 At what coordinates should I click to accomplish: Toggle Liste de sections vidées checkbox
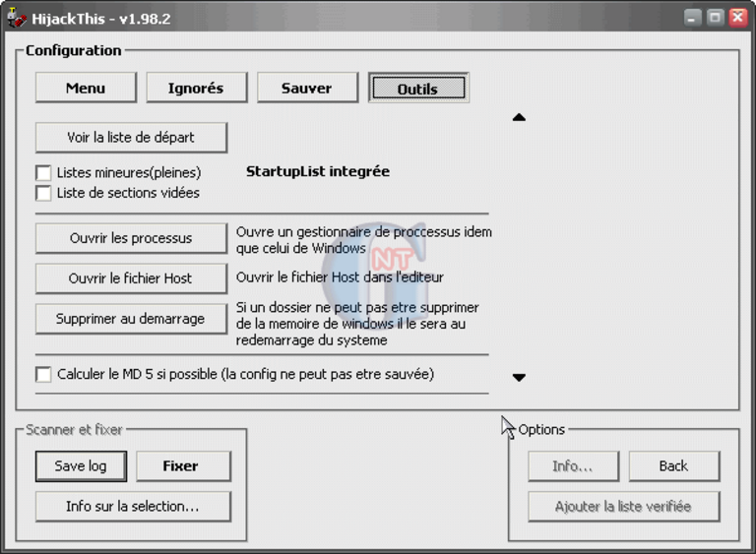(43, 193)
